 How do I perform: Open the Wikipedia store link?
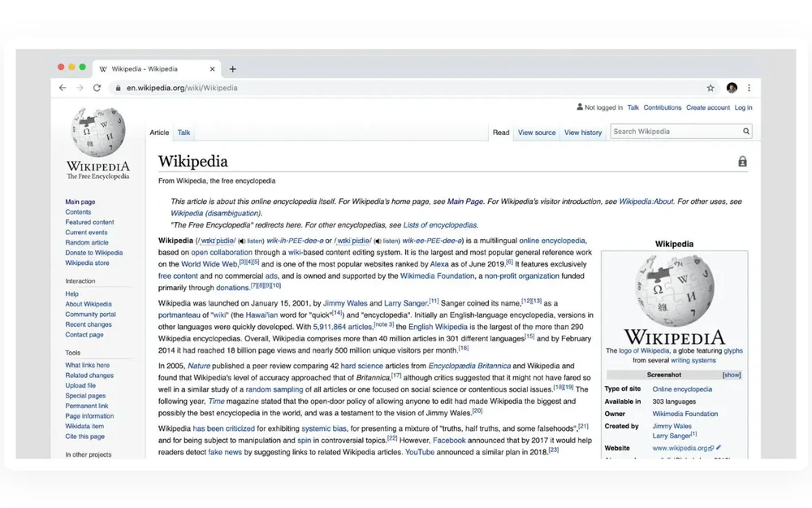coord(87,263)
